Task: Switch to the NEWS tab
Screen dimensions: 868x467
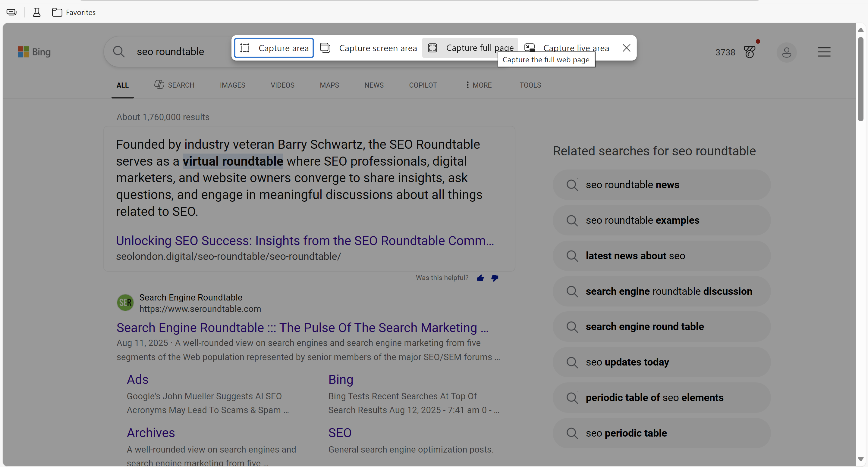Action: (x=374, y=85)
